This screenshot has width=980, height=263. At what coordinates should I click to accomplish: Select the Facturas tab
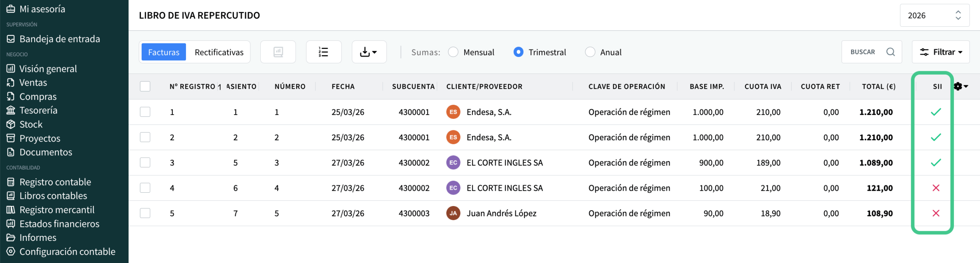163,52
